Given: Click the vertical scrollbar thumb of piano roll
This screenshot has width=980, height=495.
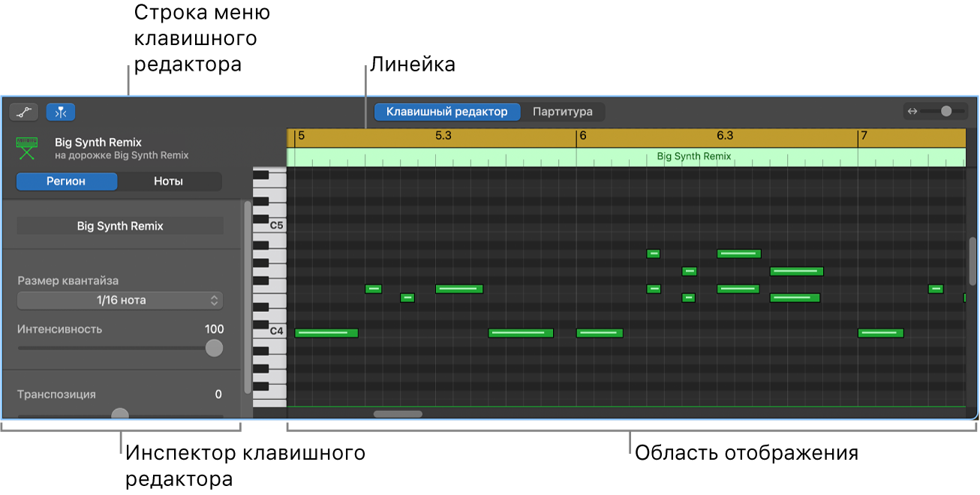Looking at the screenshot, I should [x=972, y=262].
